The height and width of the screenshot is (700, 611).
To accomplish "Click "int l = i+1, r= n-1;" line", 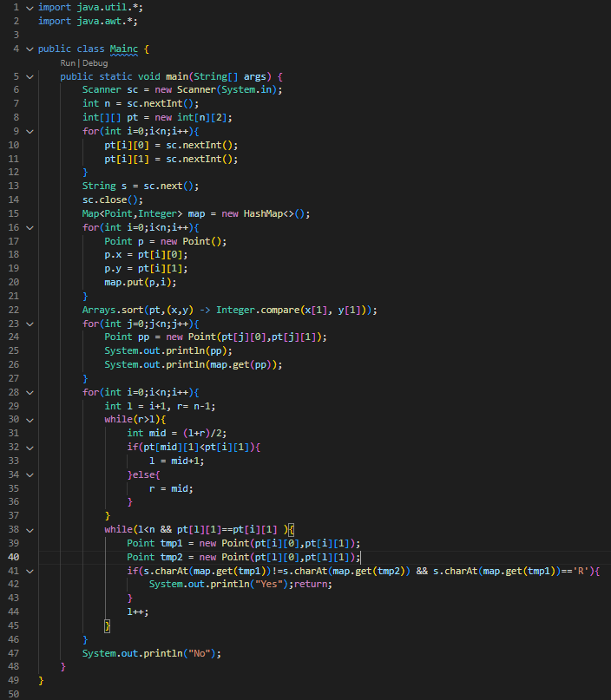I will pyautogui.click(x=160, y=406).
